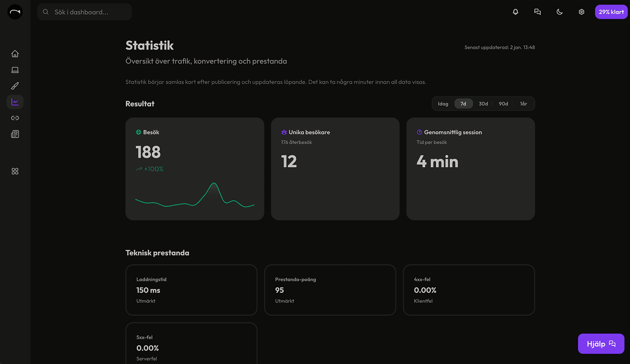Select the '7d' period option
This screenshot has height=364, width=630.
point(463,103)
